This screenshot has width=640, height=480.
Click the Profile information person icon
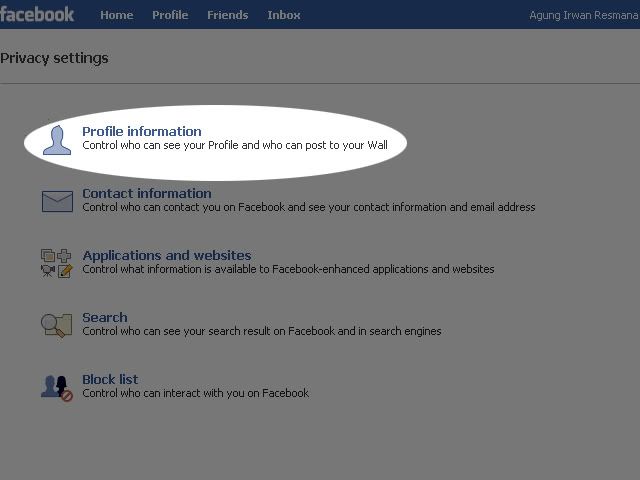(x=57, y=140)
